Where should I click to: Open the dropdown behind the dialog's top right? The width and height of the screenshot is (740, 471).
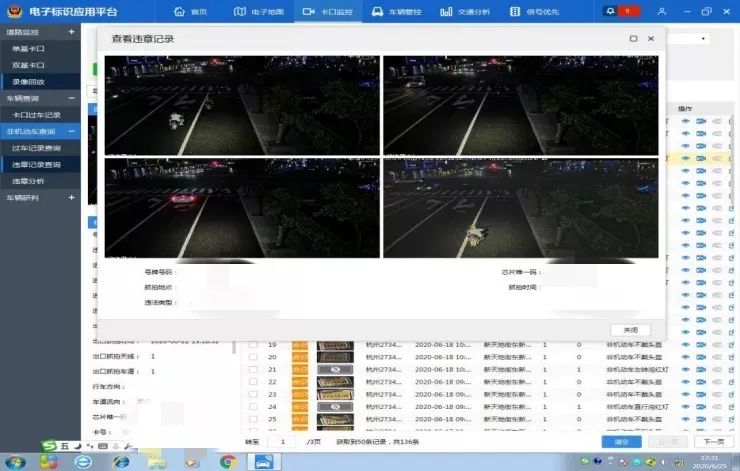tap(703, 39)
